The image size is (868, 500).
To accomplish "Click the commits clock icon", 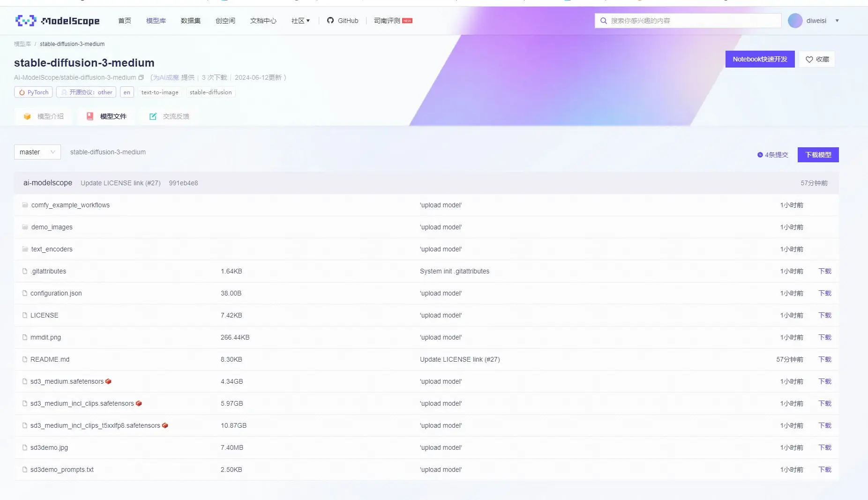I will (760, 155).
